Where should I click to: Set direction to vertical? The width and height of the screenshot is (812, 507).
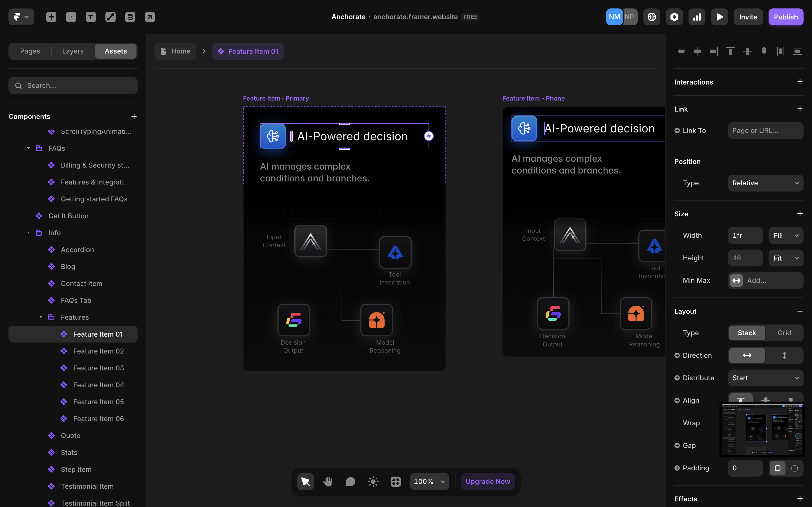point(784,355)
